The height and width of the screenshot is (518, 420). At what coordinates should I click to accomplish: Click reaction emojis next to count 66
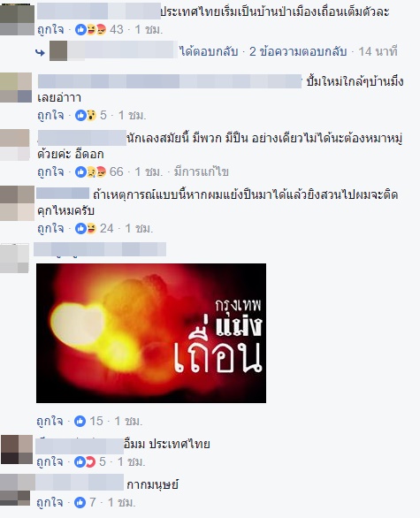[x=90, y=171]
